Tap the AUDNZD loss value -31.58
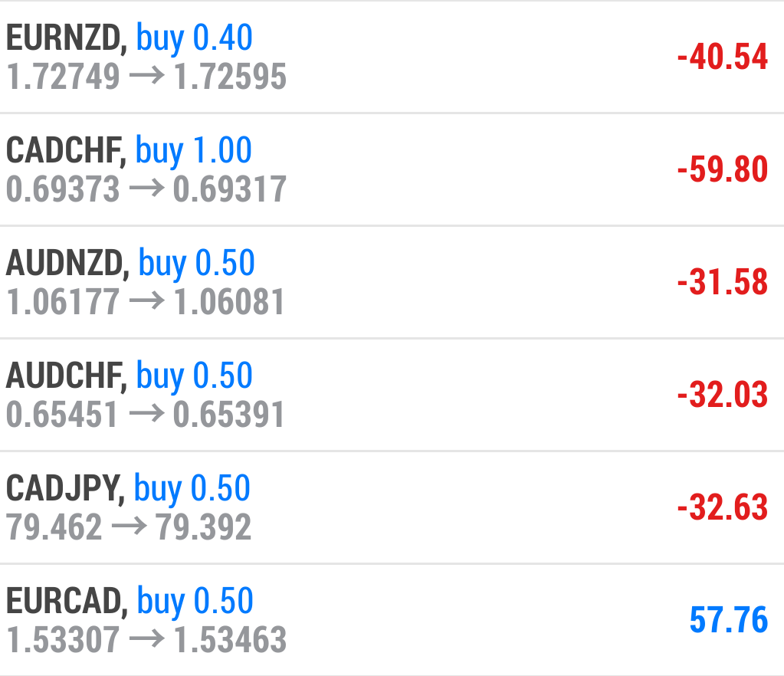 [x=722, y=282]
